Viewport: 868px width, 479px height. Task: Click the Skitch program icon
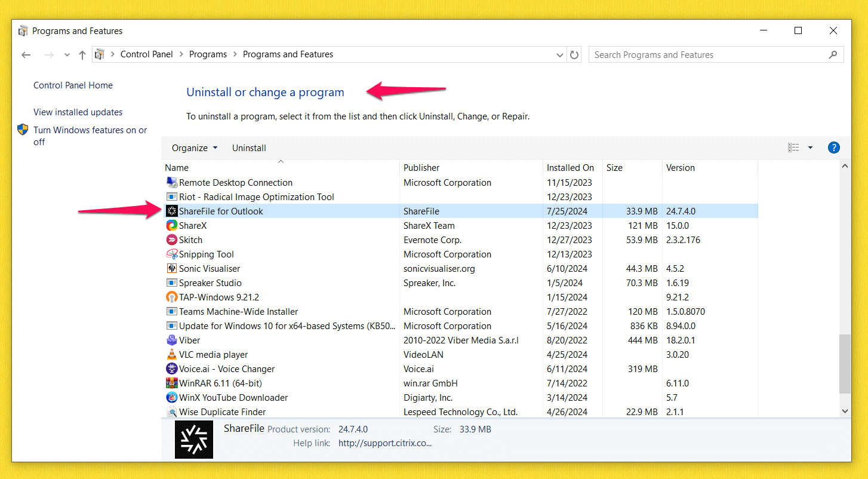point(172,240)
